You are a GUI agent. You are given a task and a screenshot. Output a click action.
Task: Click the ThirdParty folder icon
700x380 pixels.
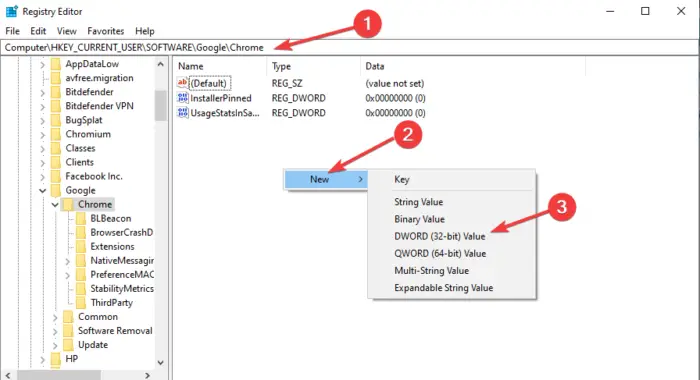coord(81,303)
